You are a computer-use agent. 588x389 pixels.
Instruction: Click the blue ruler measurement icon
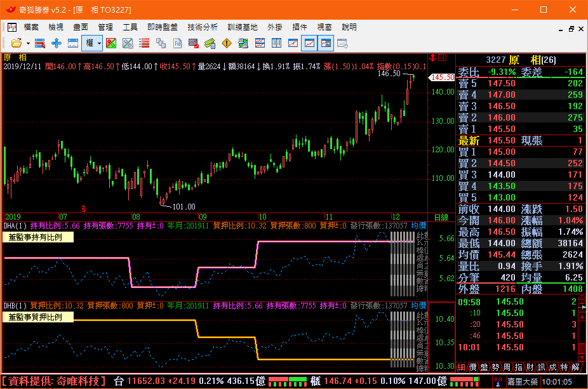coord(73,44)
